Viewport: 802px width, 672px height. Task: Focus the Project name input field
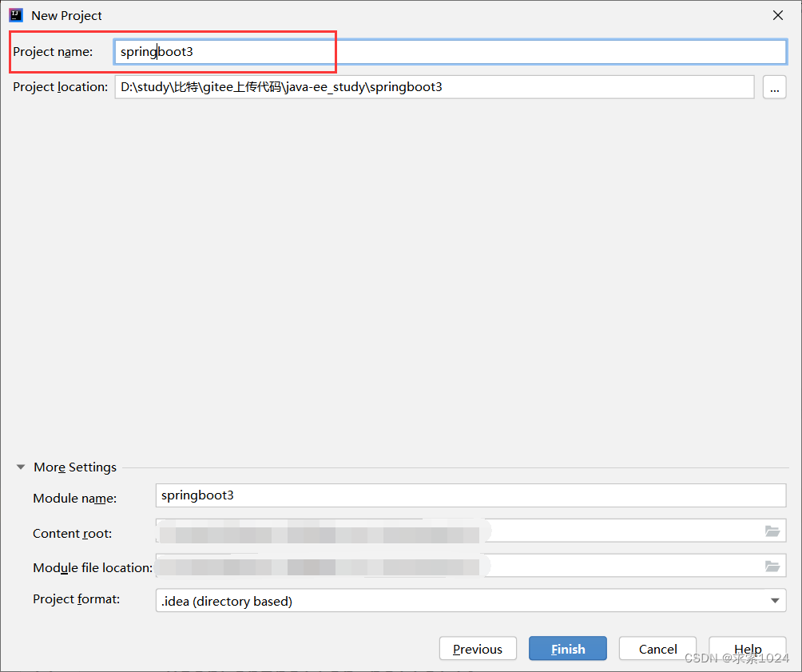(x=450, y=52)
